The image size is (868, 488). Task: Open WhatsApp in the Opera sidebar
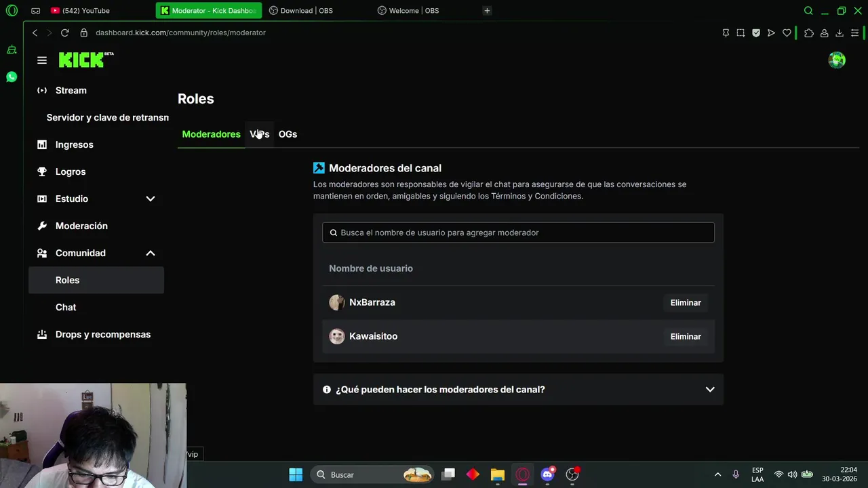click(12, 77)
